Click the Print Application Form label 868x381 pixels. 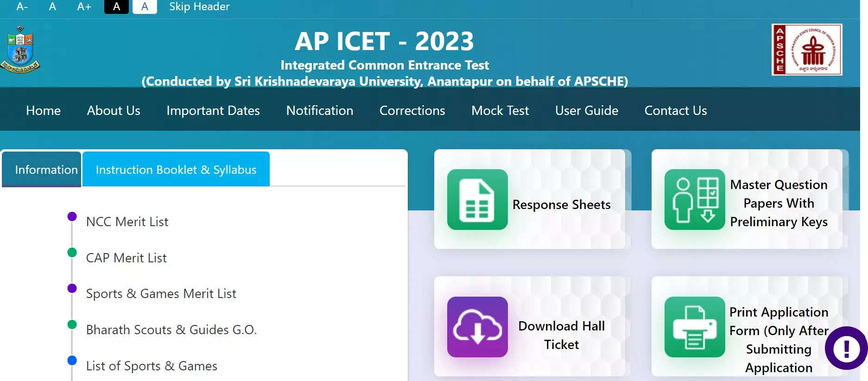point(779,340)
